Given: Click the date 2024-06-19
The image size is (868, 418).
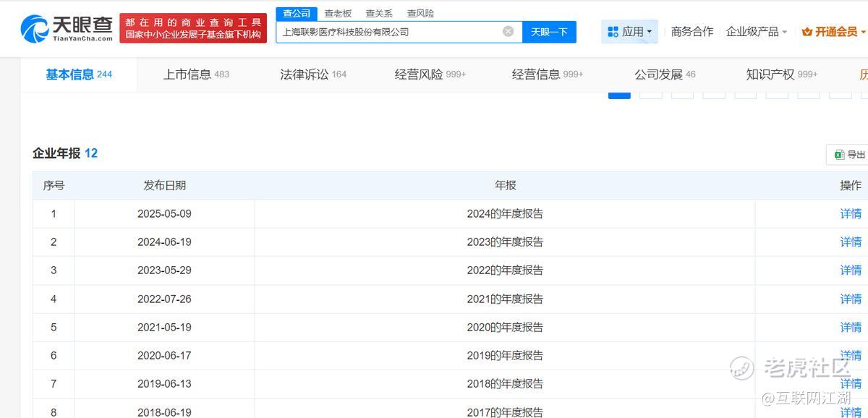Looking at the screenshot, I should click(x=164, y=242).
